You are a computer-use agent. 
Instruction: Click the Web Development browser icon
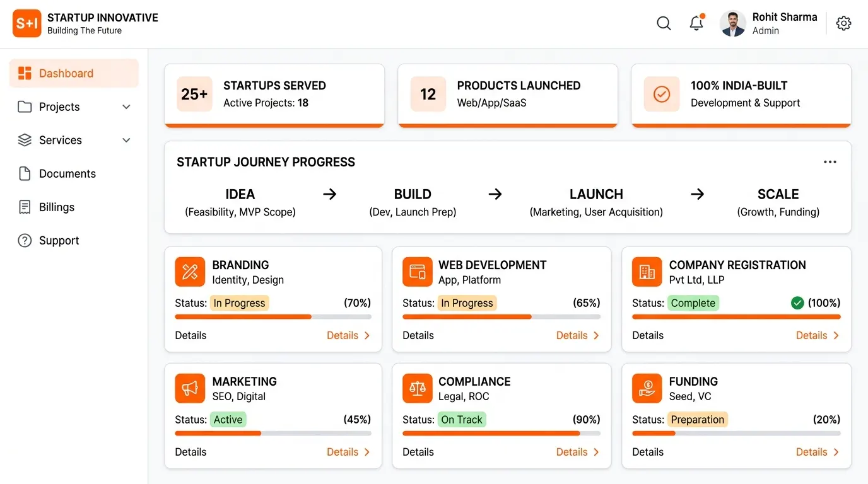coord(418,272)
